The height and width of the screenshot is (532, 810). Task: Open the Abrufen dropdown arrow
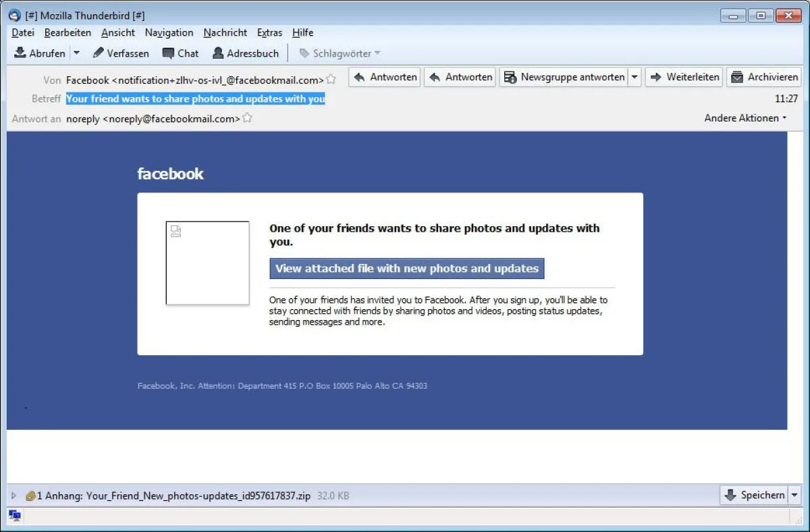point(76,53)
